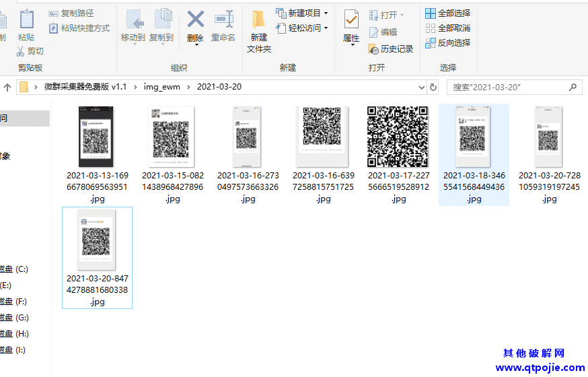Image resolution: width=588 pixels, height=377 pixels.
Task: Click the search magnifier icon
Action: [573, 88]
